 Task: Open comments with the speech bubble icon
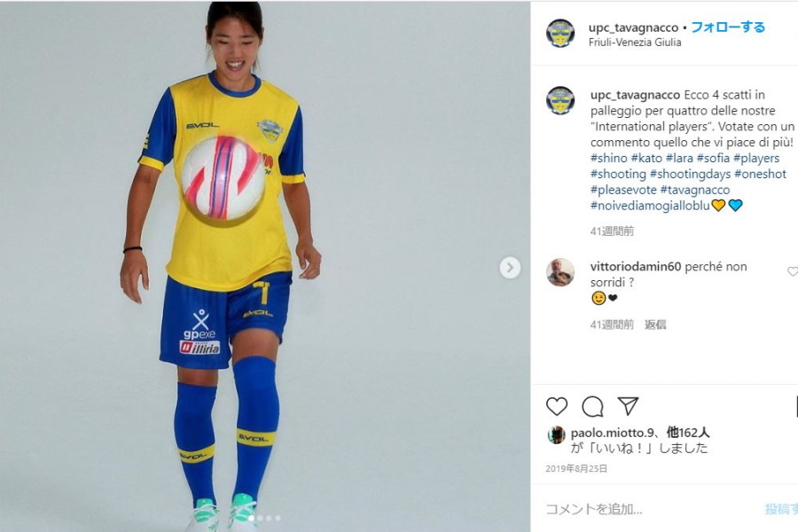[x=592, y=406]
